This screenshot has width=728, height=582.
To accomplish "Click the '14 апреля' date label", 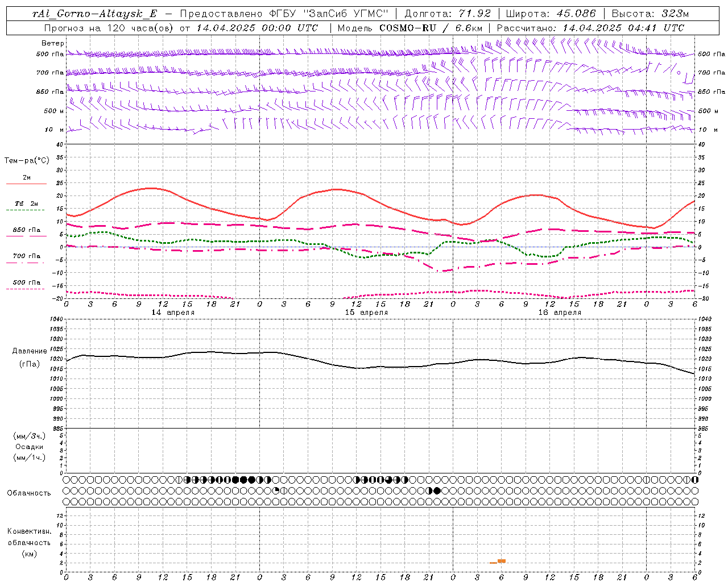I will [173, 313].
